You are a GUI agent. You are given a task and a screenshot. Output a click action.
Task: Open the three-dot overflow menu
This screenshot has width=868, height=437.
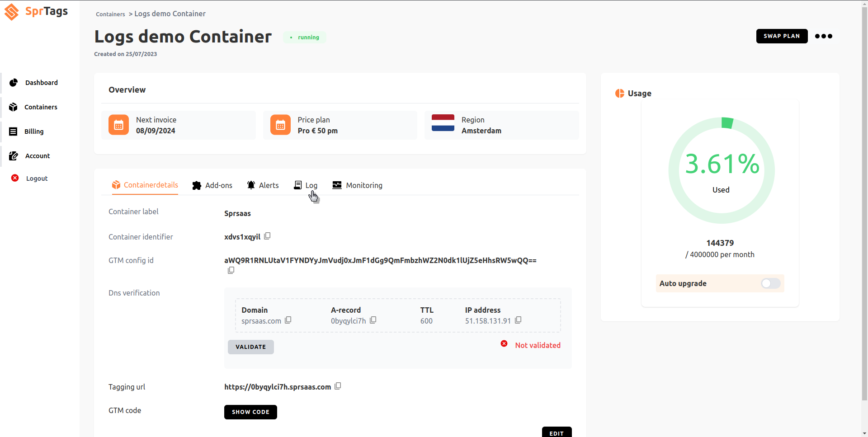[x=823, y=36]
